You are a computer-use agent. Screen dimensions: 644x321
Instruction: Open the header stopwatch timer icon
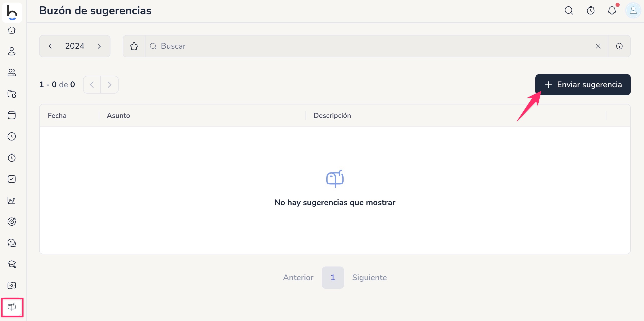pos(591,10)
